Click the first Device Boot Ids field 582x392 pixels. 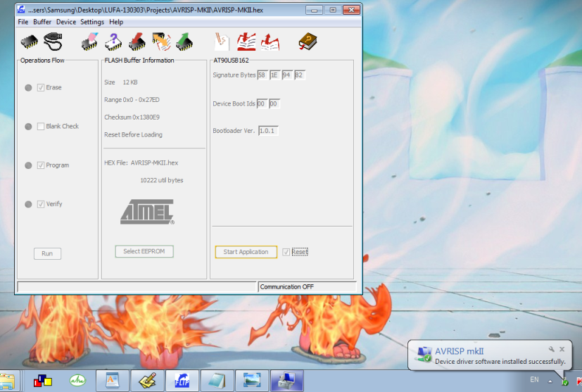pyautogui.click(x=262, y=103)
